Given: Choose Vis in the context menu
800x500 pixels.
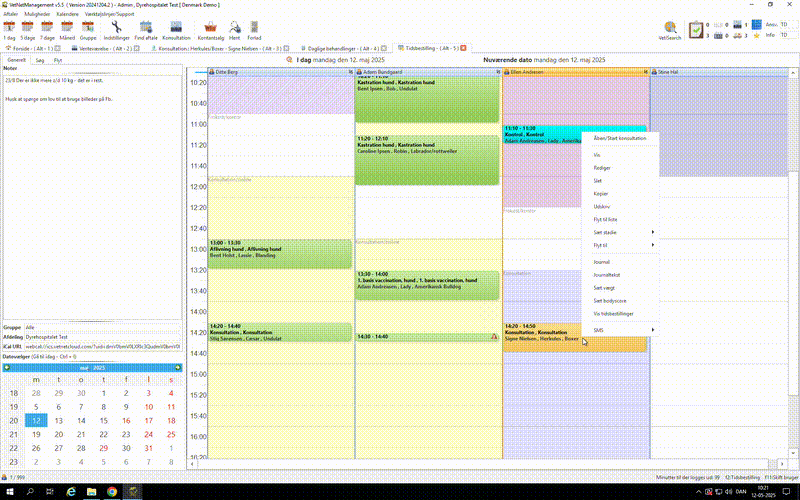Looking at the screenshot, I should [x=620, y=155].
